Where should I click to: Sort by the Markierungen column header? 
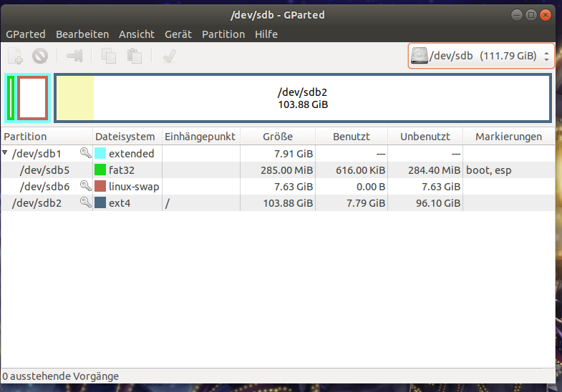pos(509,137)
